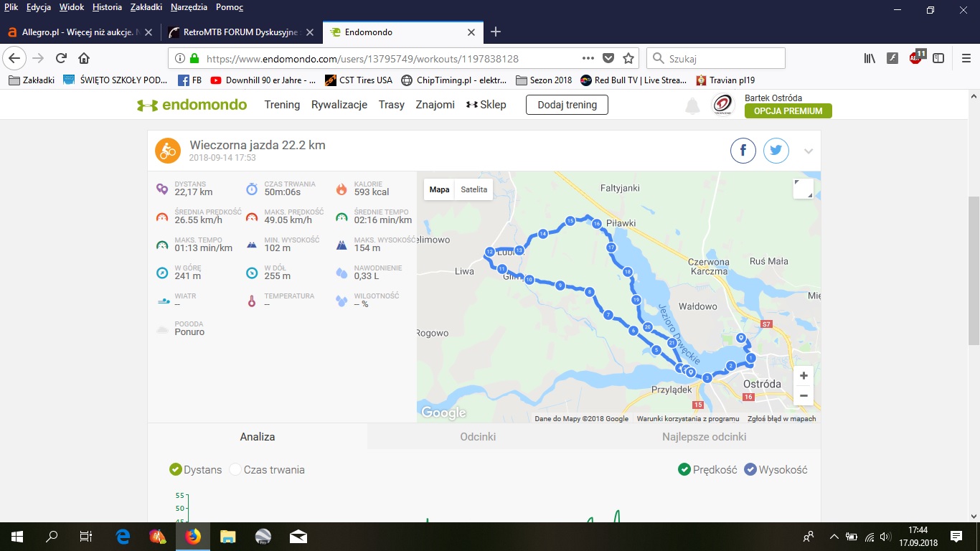Click the OPCJA PREMIUM button
The height and width of the screenshot is (551, 980).
tap(788, 111)
